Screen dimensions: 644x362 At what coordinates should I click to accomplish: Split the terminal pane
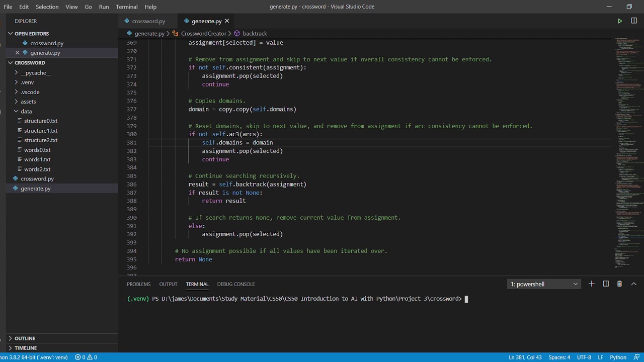click(x=606, y=284)
